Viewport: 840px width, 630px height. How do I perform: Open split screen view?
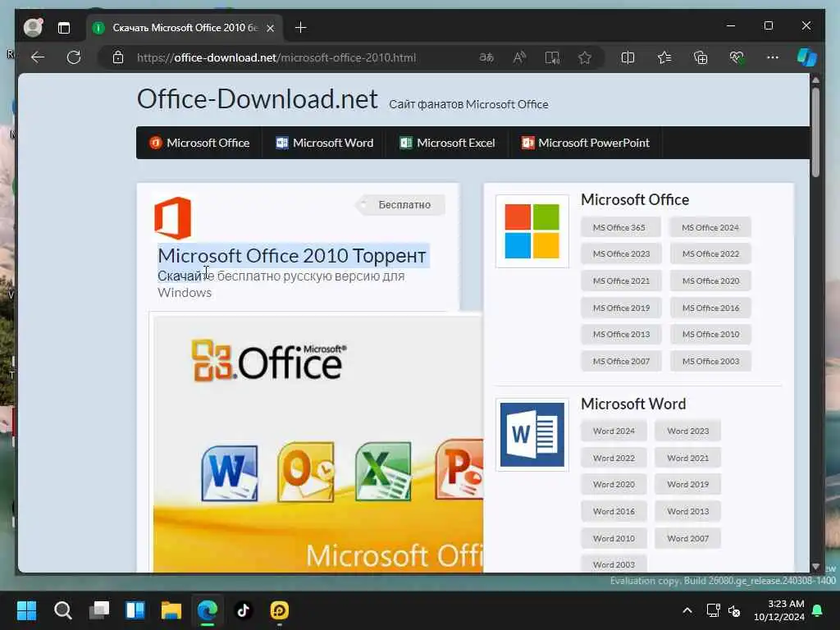pos(628,57)
